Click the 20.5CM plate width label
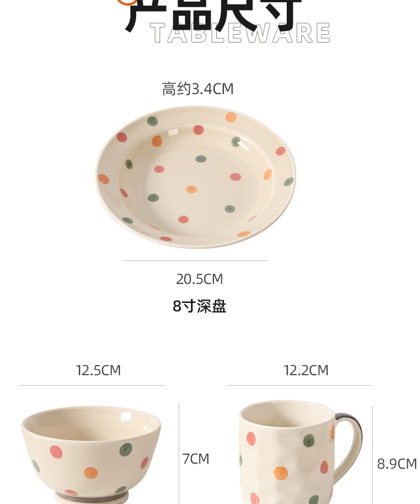The height and width of the screenshot is (504, 420). point(199,279)
